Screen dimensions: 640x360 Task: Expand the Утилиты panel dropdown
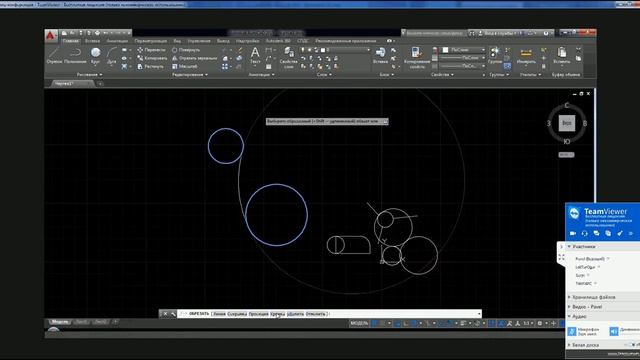[x=530, y=75]
